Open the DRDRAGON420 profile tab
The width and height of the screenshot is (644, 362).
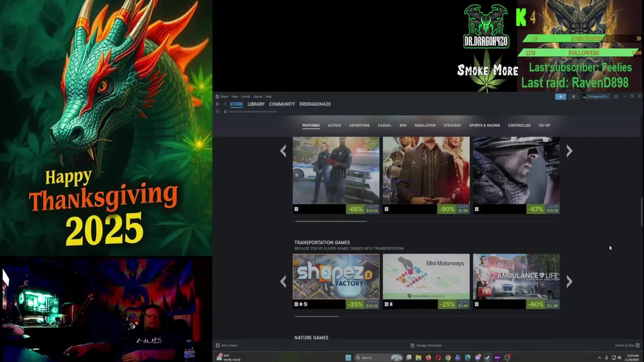pyautogui.click(x=315, y=104)
